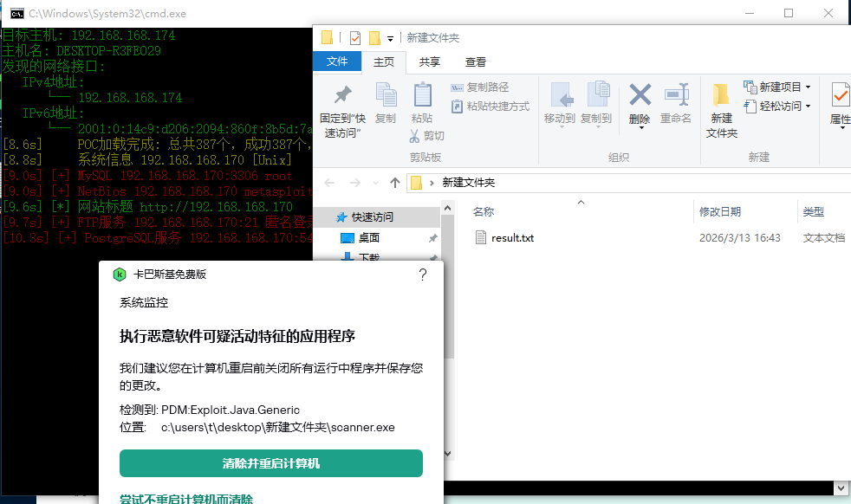Click Disinfect and restart computer (清除并重启计算机)
This screenshot has height=504, width=851.
(x=271, y=463)
